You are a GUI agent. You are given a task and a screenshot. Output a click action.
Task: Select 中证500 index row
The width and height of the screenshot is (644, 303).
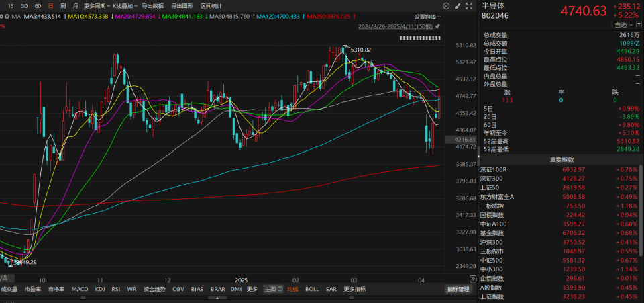[x=559, y=260]
